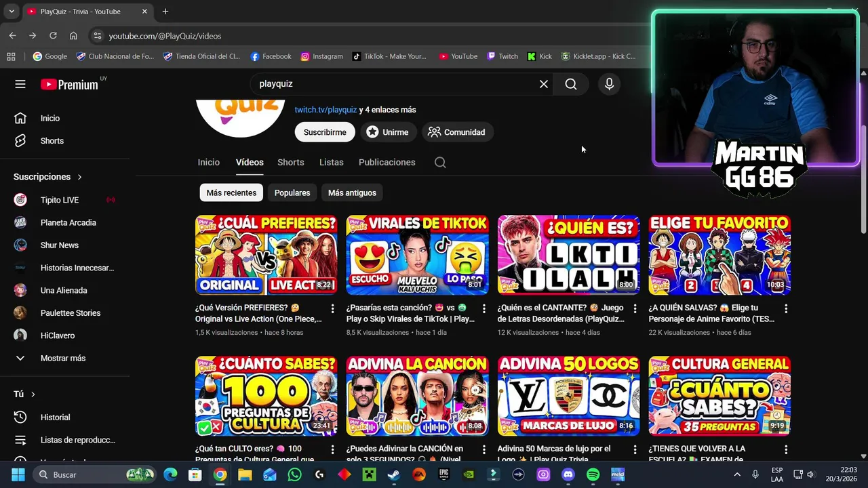Click the Windows Start button

click(x=18, y=474)
